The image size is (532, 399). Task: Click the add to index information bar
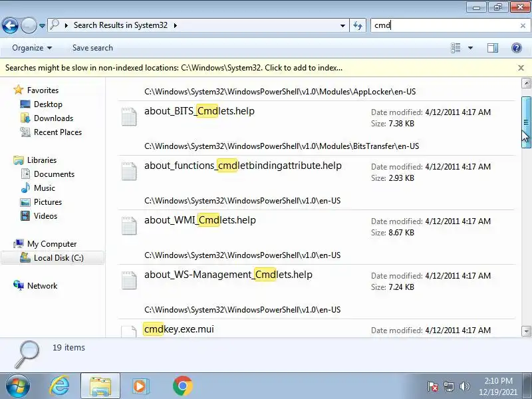(174, 68)
